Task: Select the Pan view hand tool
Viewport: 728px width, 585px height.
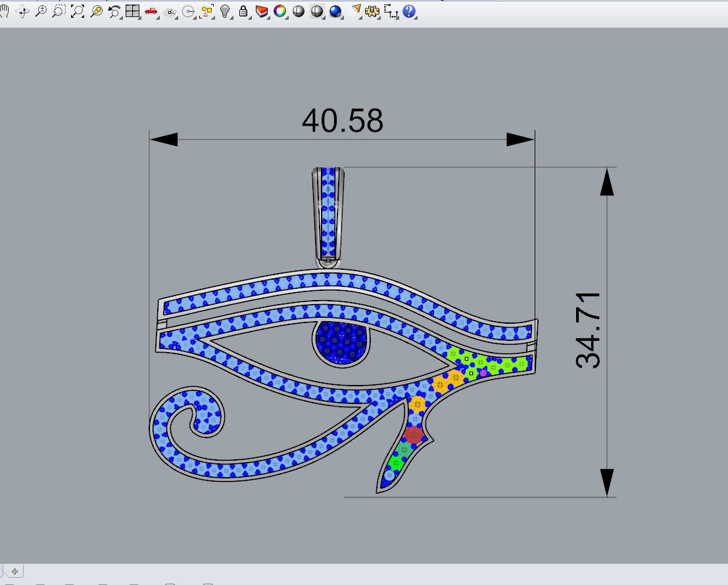Action: pos(4,11)
